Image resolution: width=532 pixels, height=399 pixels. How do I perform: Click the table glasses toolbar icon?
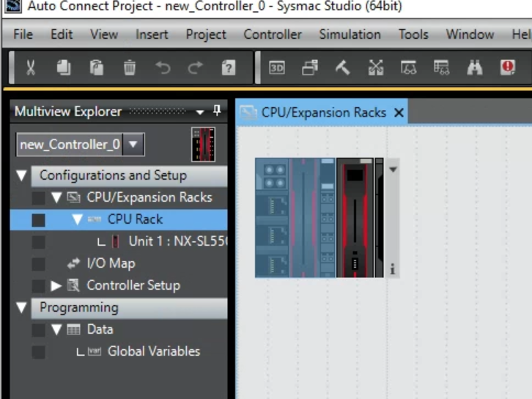(441, 67)
